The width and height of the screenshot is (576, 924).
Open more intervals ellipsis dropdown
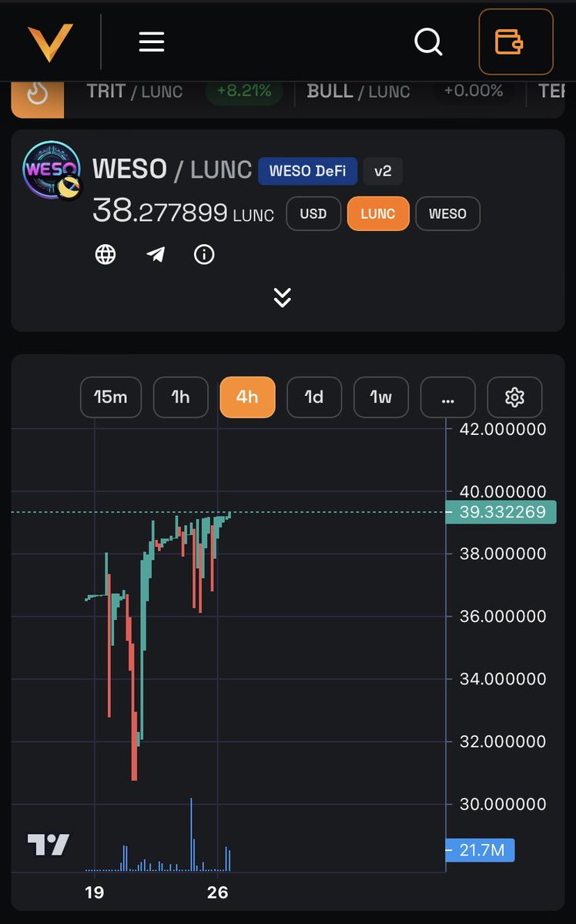tap(448, 397)
